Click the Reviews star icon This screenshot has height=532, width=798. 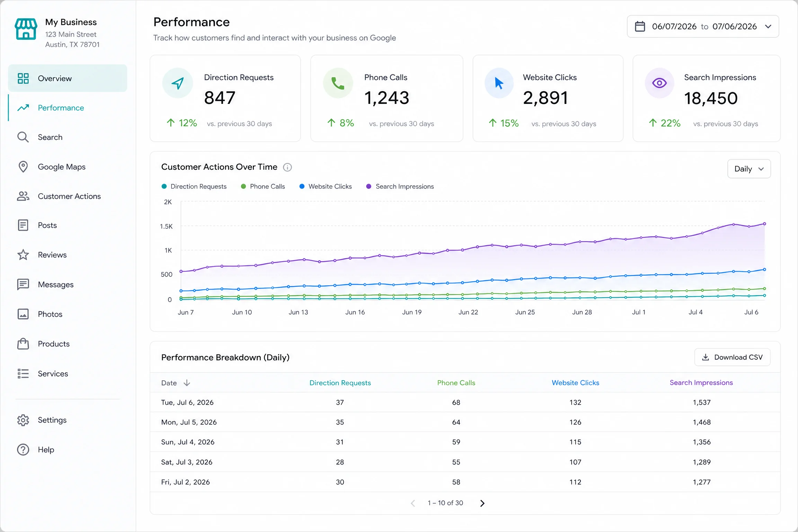click(x=23, y=255)
